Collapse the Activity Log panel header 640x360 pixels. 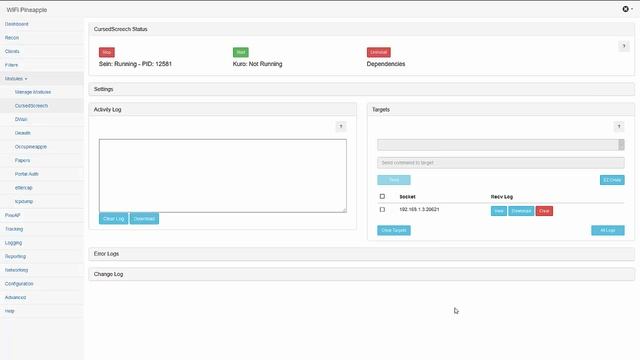222,109
